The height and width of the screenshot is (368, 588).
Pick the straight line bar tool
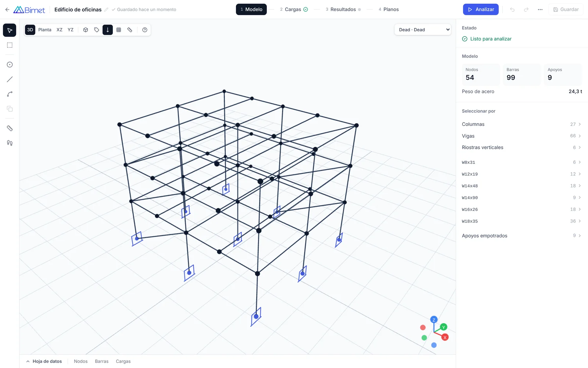pos(10,79)
